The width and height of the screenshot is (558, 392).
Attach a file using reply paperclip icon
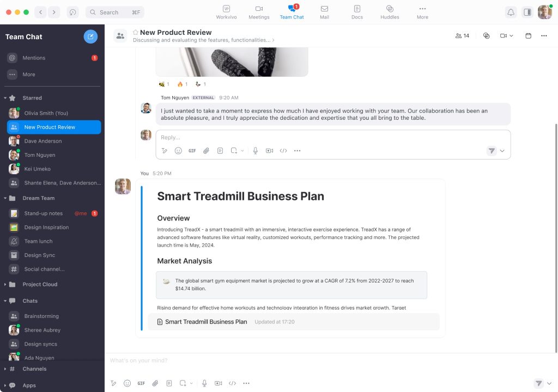click(x=206, y=151)
